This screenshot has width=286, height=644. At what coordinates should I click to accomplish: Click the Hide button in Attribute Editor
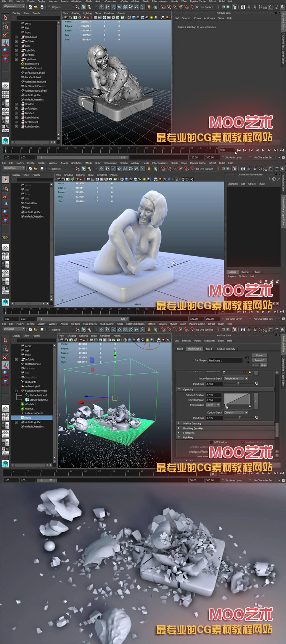coord(264,365)
